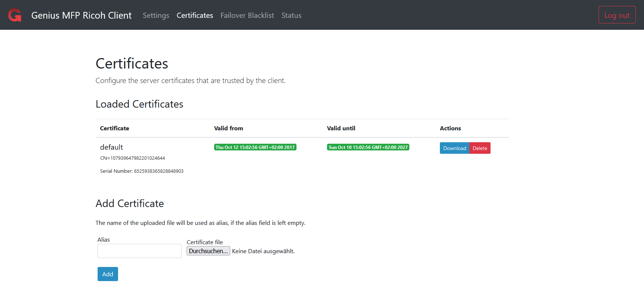Click the Add certificate button
644x296 pixels.
point(108,274)
